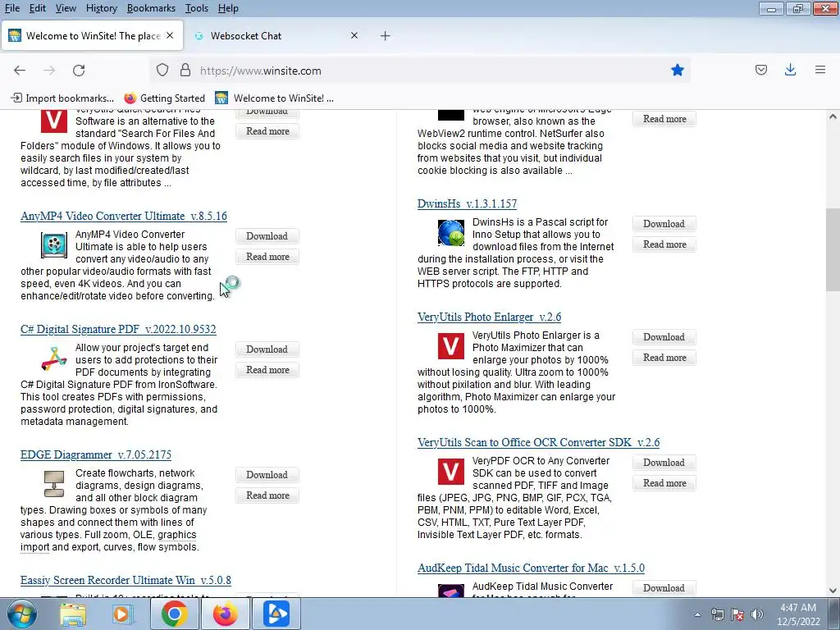
Task: Open the Save to Pocket icon
Action: tap(761, 71)
